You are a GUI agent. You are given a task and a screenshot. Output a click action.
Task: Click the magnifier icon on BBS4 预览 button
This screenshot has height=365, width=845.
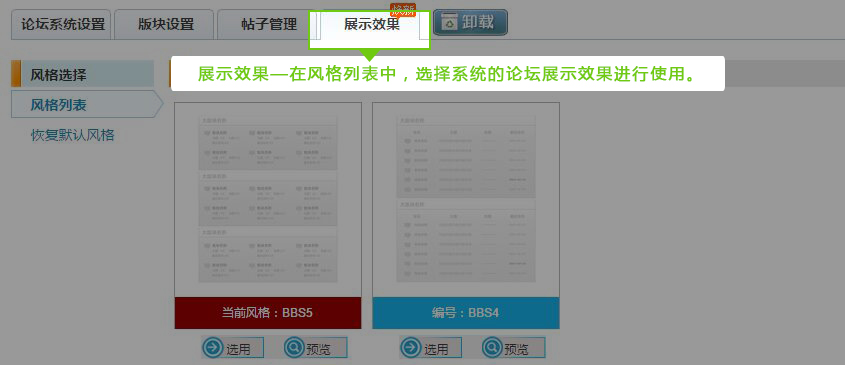(492, 348)
